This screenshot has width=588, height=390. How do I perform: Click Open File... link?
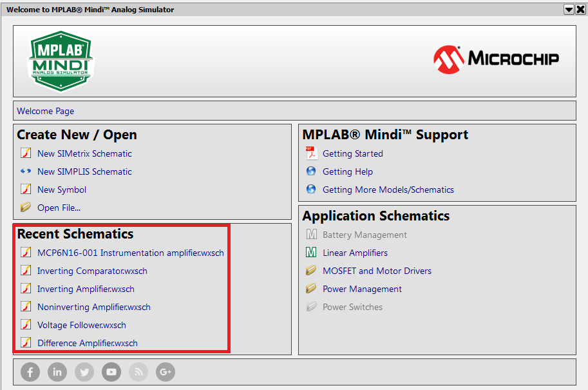[59, 208]
